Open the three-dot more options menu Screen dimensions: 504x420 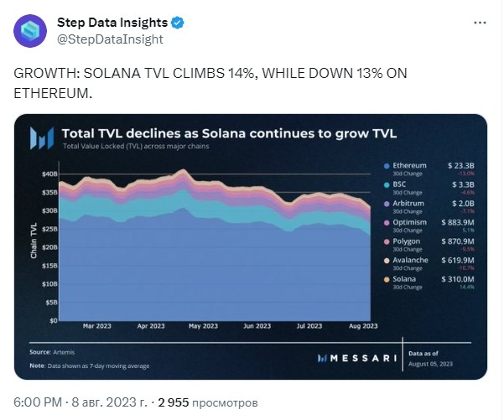(480, 23)
